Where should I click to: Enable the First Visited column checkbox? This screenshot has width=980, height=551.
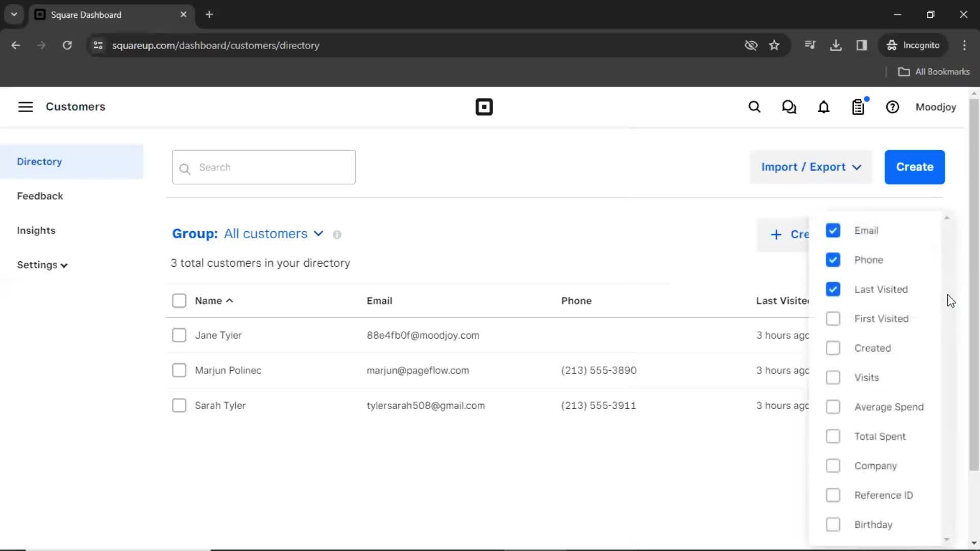pos(832,318)
